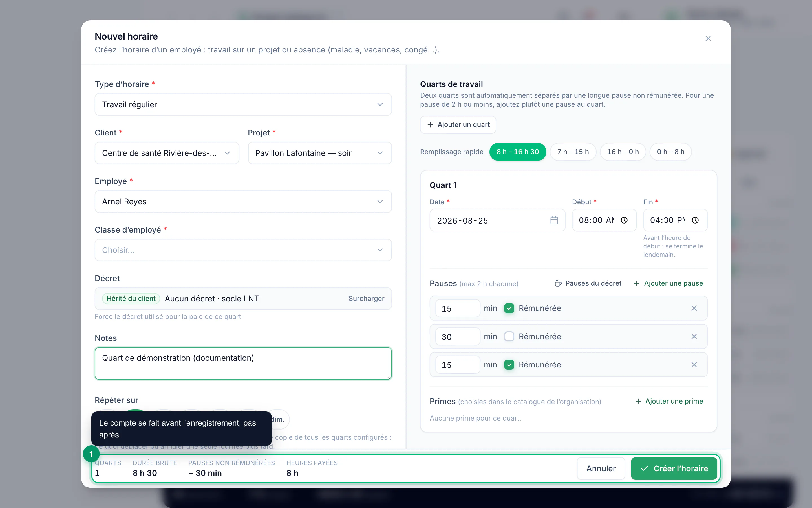This screenshot has width=812, height=508.
Task: Focus the Notes text area
Action: click(x=243, y=364)
